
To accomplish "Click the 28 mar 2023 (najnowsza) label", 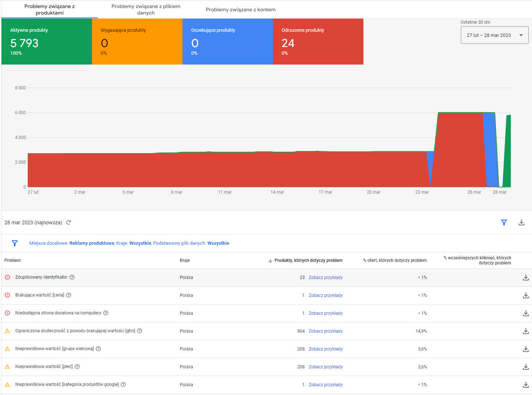I will 33,222.
